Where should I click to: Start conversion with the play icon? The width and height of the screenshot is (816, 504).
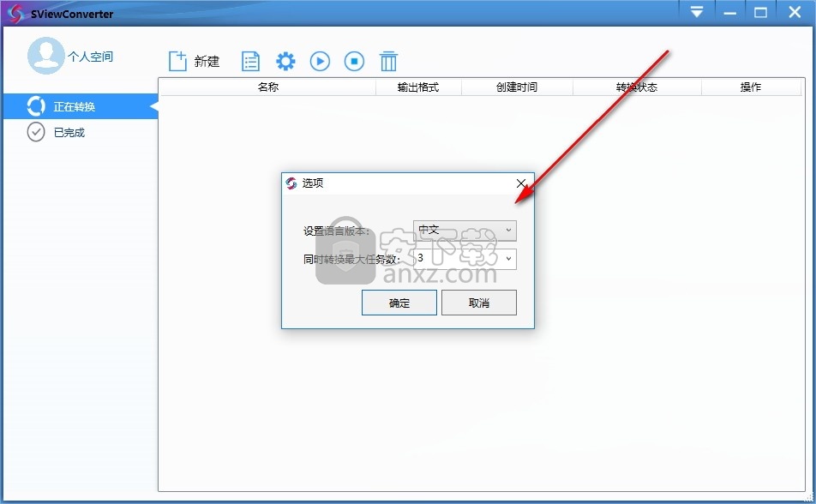pyautogui.click(x=320, y=62)
